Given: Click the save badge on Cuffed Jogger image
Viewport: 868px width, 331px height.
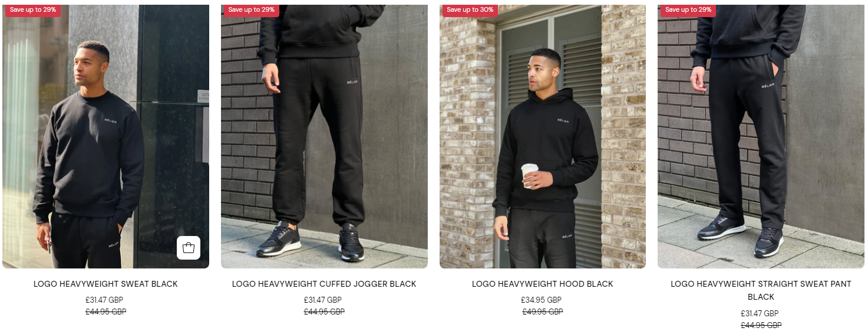Looking at the screenshot, I should point(252,10).
